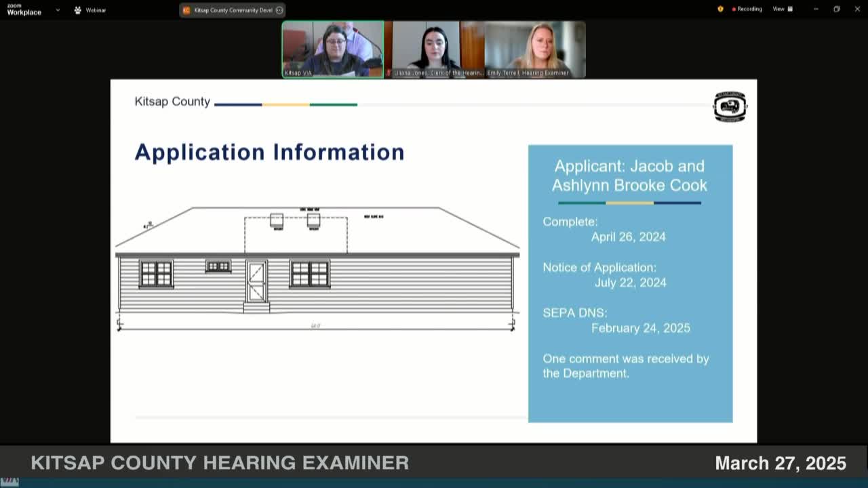The width and height of the screenshot is (868, 488).
Task: Open the ellipsis options on meeting tab
Action: coord(279,10)
